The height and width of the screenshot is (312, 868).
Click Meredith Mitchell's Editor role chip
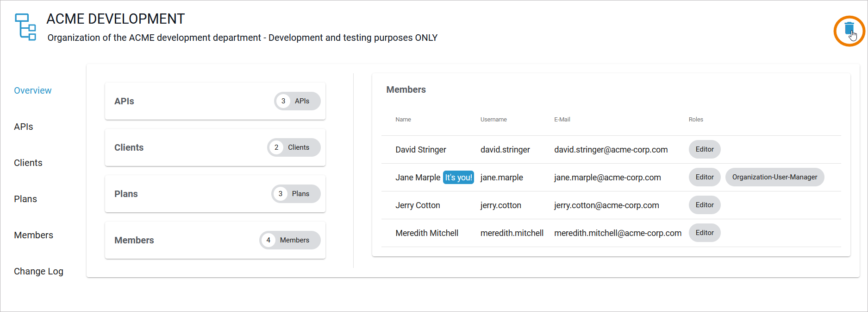pos(704,233)
